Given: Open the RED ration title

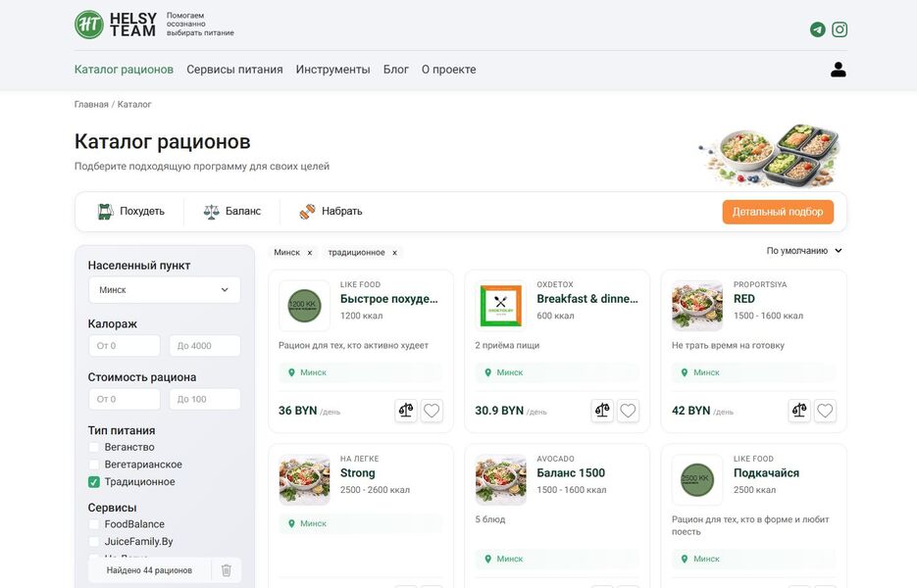Looking at the screenshot, I should pyautogui.click(x=743, y=299).
